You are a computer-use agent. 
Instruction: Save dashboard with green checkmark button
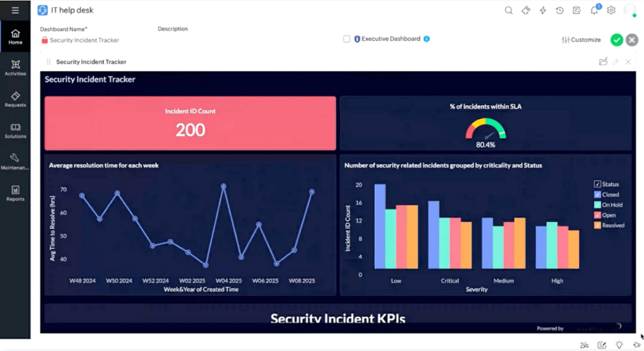point(616,40)
